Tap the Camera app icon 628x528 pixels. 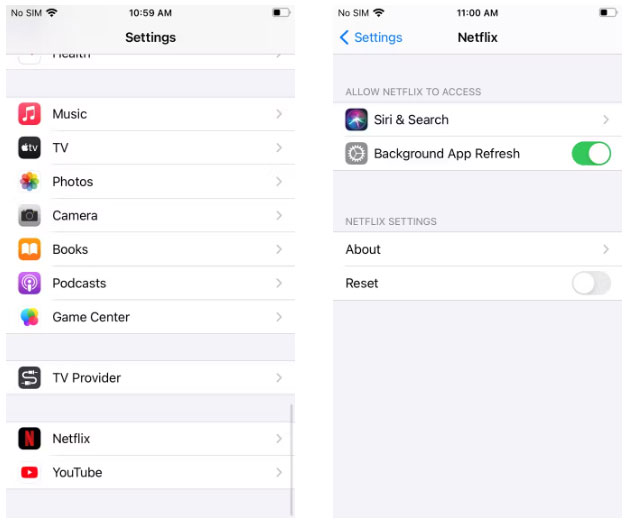(29, 216)
